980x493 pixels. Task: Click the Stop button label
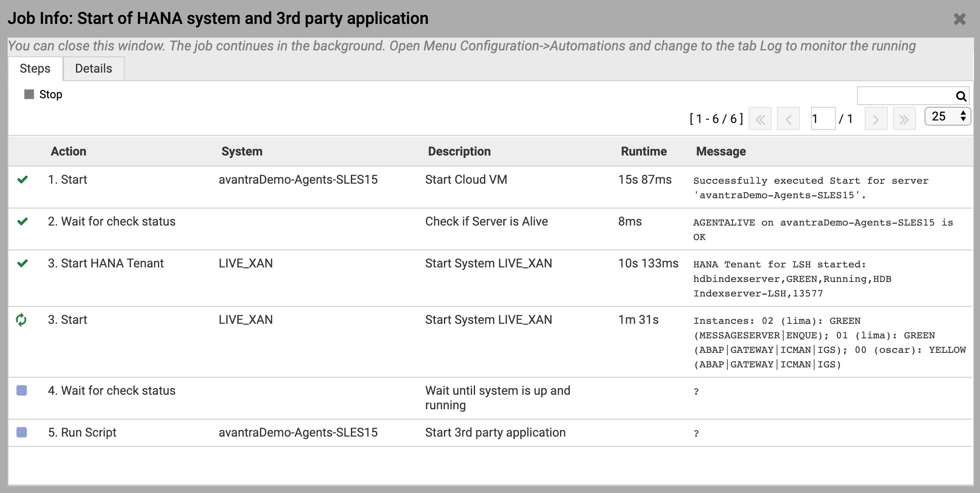(x=51, y=94)
